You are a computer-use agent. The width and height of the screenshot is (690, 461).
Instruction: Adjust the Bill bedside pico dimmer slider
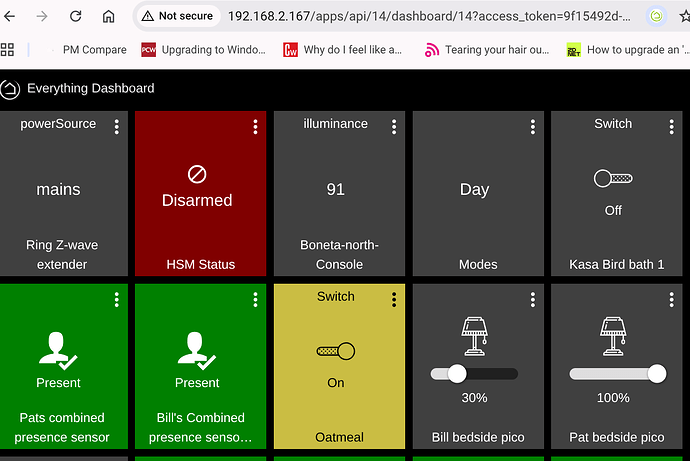[457, 374]
